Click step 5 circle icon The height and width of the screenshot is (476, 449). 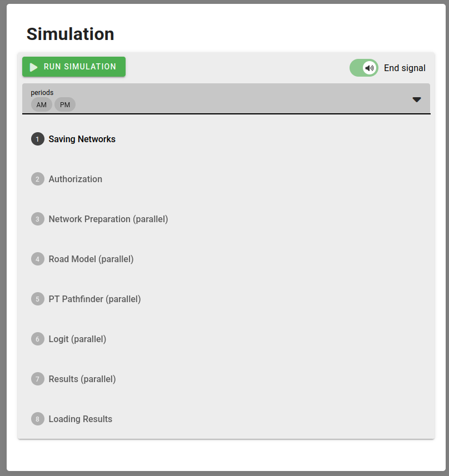tap(38, 299)
